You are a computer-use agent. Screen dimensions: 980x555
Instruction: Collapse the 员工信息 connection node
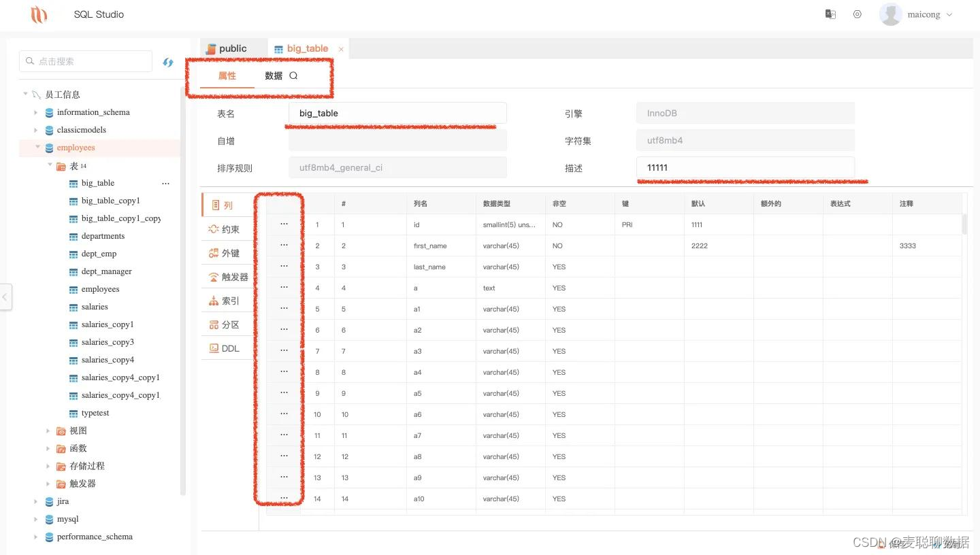pyautogui.click(x=25, y=94)
